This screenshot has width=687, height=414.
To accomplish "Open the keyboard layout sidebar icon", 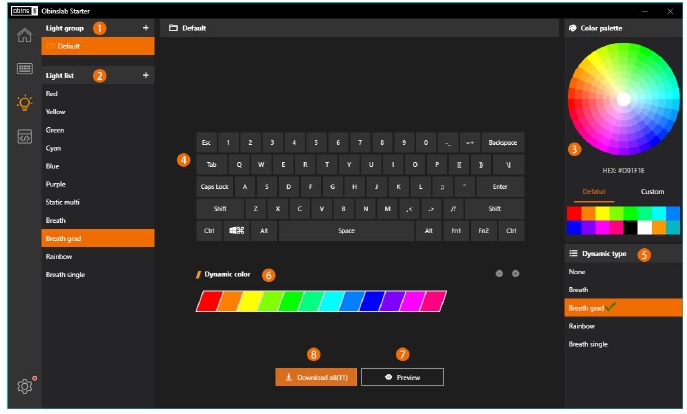I will point(24,70).
